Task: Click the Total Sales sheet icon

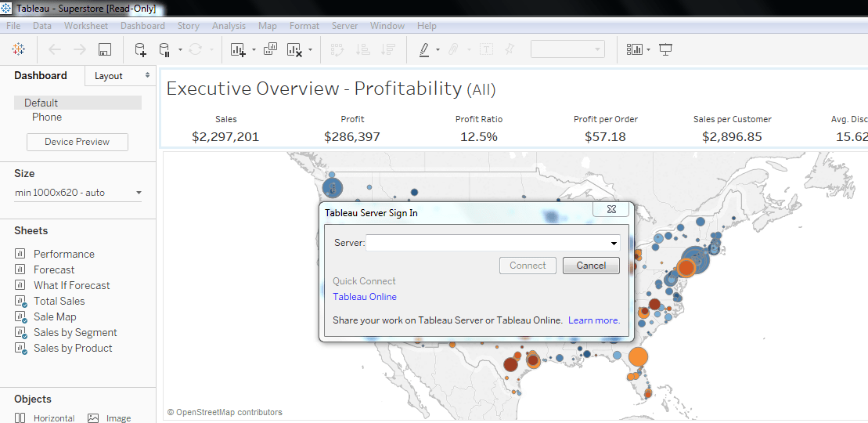Action: click(20, 301)
